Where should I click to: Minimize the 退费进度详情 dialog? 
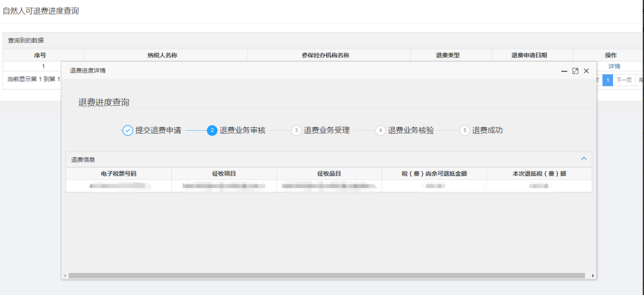pyautogui.click(x=564, y=71)
